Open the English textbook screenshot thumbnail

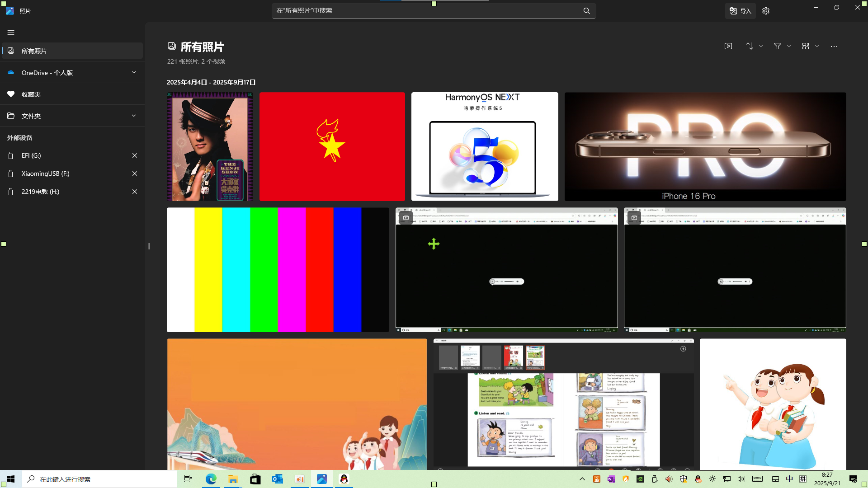pos(563,404)
